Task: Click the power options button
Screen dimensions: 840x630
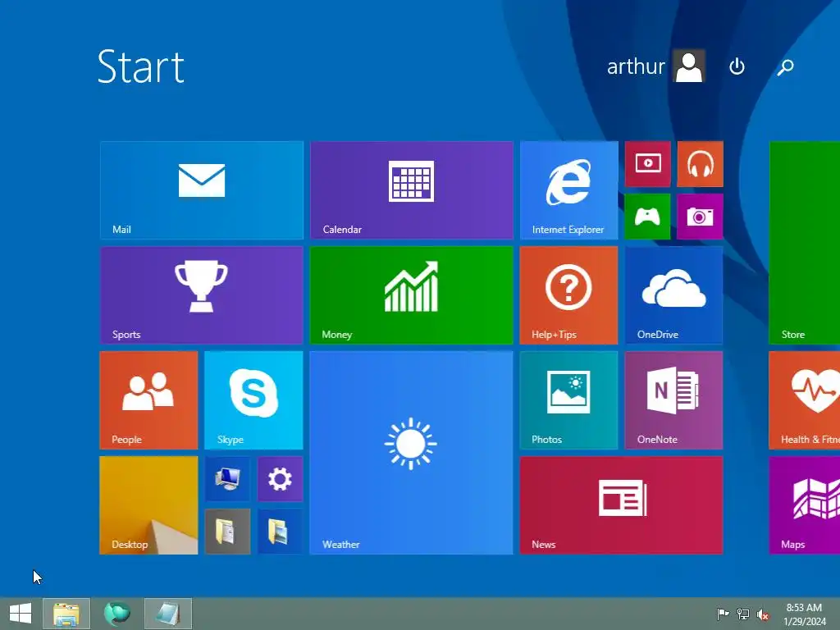Action: (737, 66)
